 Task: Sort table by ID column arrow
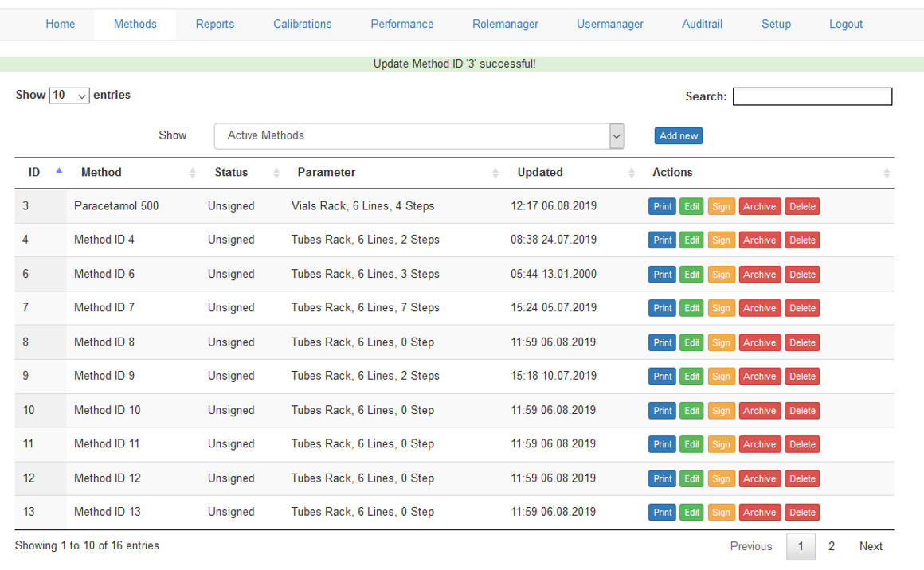[58, 171]
